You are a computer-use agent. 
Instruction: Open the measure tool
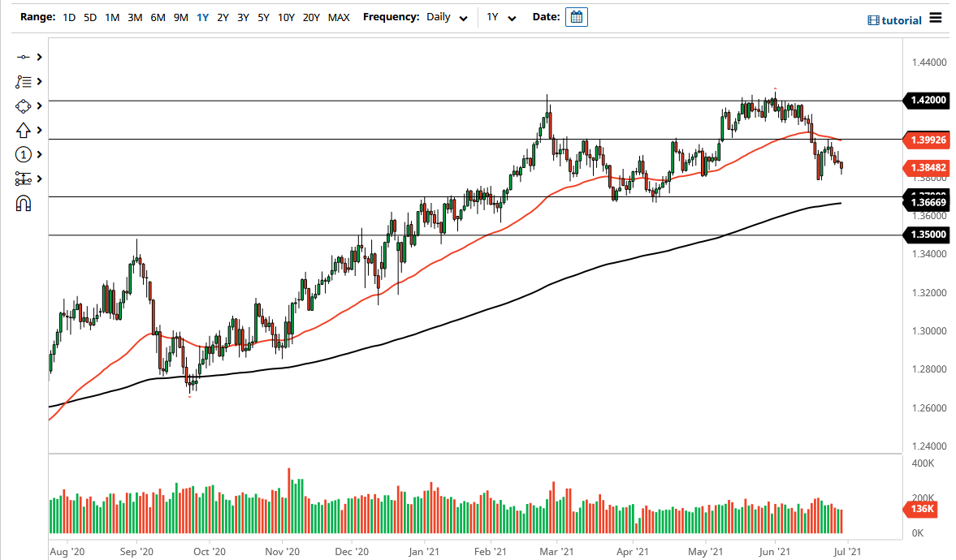[23, 179]
